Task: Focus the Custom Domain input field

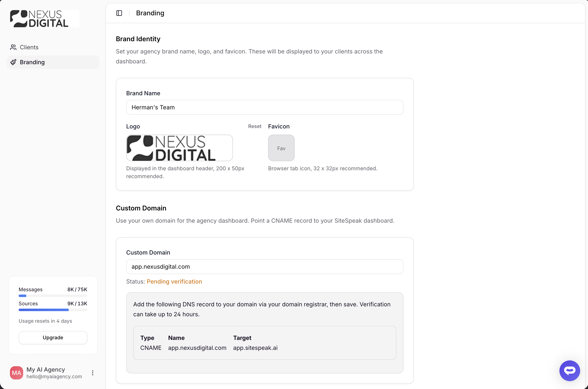Action: click(264, 267)
